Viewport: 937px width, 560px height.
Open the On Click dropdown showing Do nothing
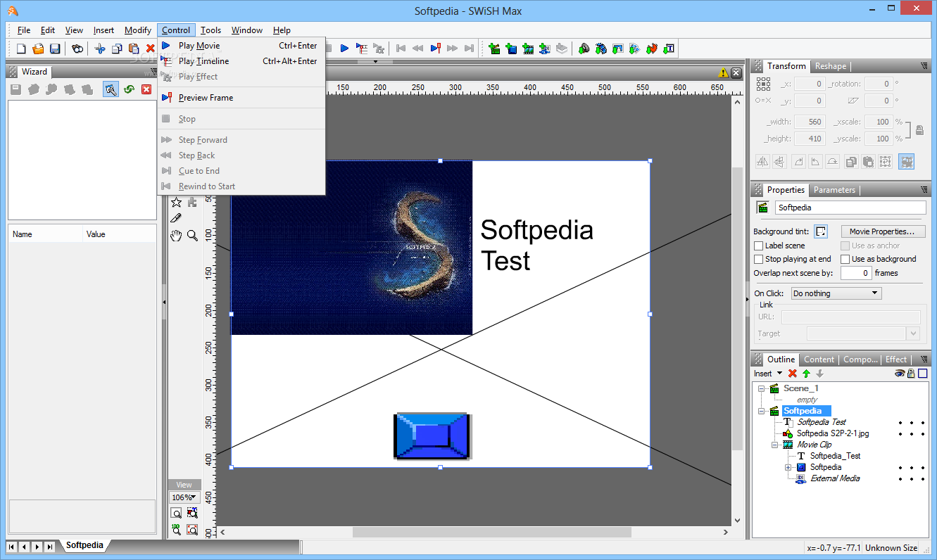(836, 293)
